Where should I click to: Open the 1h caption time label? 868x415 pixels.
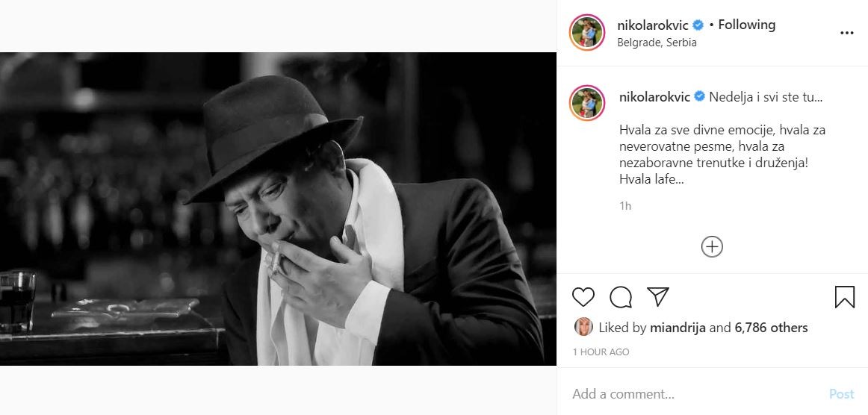(x=624, y=206)
